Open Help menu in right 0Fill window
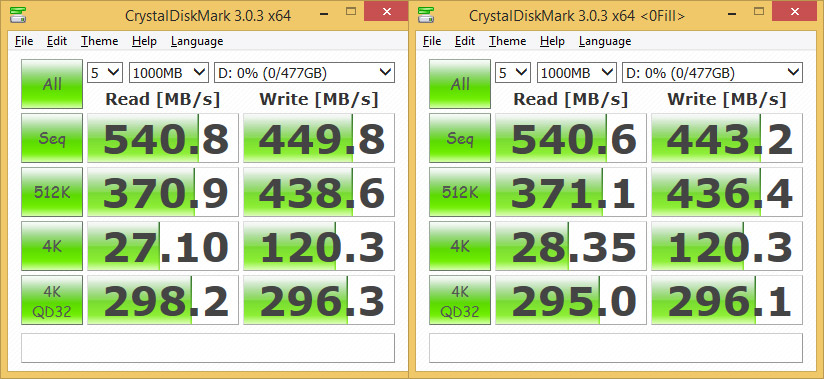 552,41
